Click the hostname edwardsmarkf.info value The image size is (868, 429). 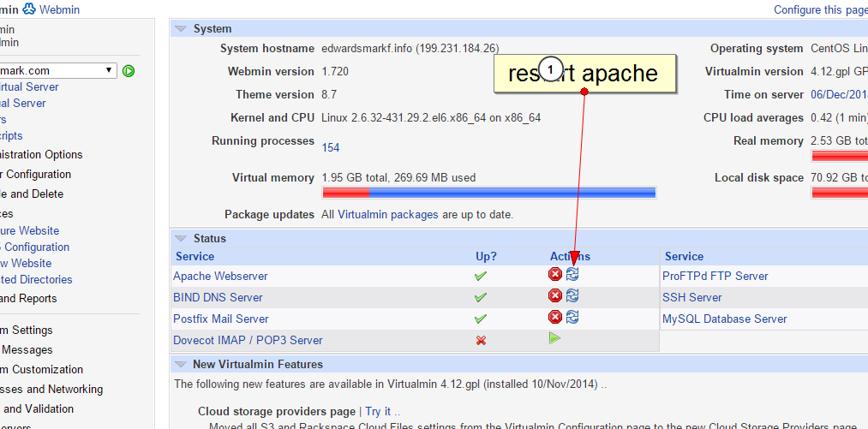coord(410,48)
